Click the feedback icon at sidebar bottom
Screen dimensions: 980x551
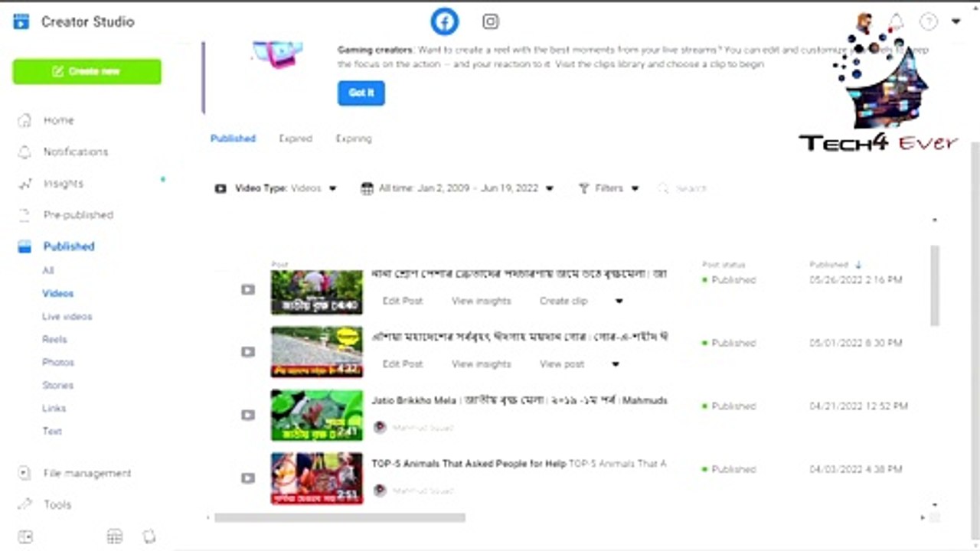point(149,536)
